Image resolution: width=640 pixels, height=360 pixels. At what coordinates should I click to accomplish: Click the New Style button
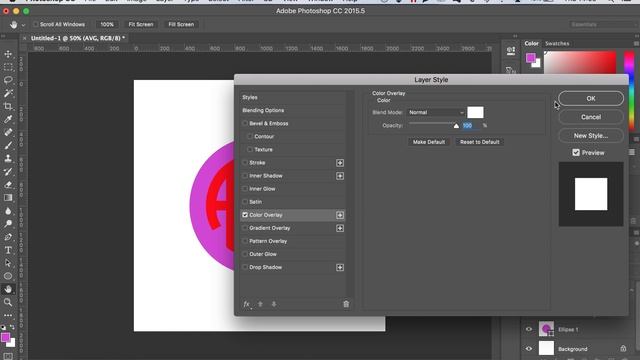(591, 136)
